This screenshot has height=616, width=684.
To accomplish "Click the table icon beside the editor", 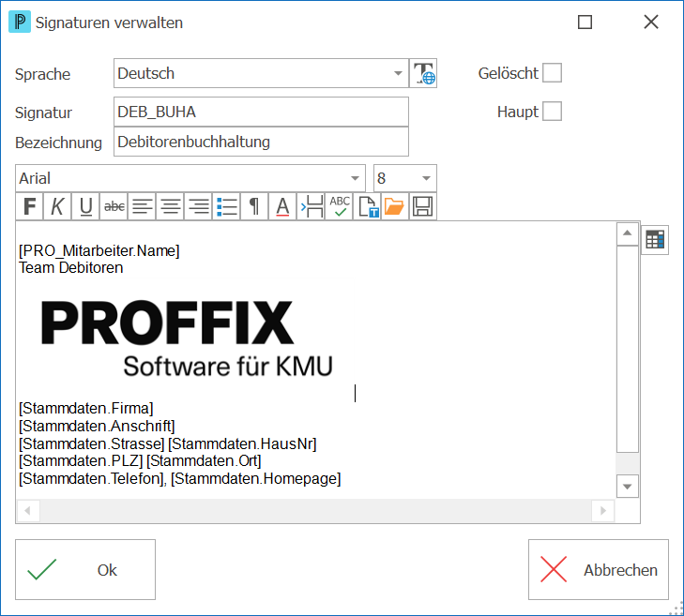I will [655, 239].
